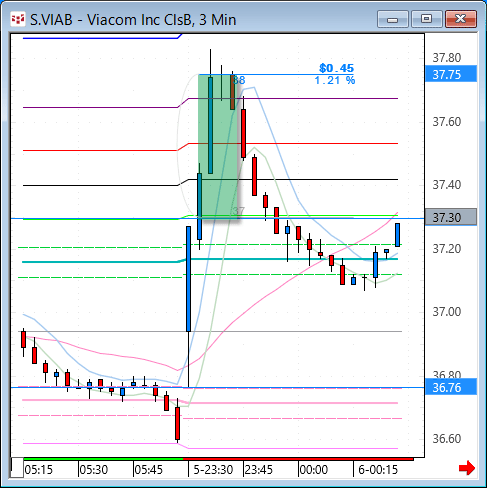Click the 36.60 price scale label

tap(447, 439)
